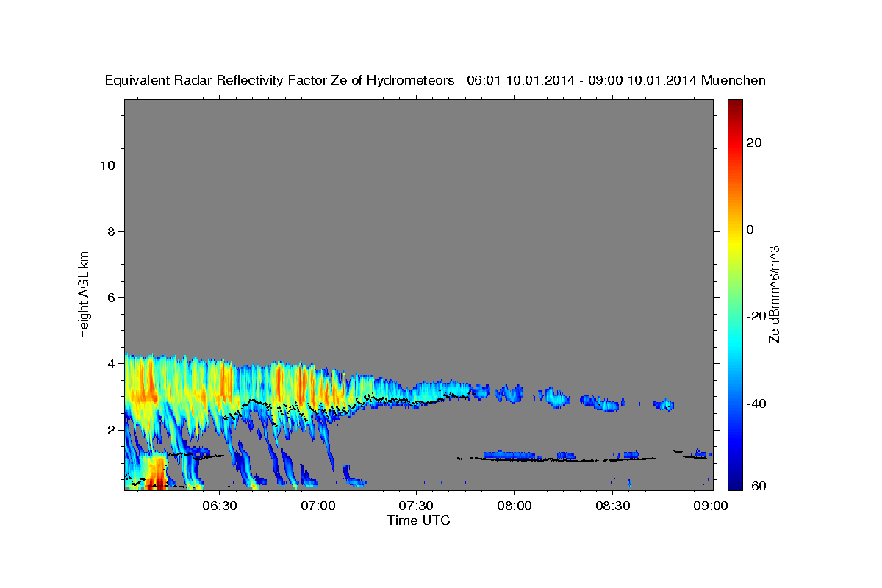Click the 07:00 time tick label
The width and height of the screenshot is (882, 588).
[x=318, y=506]
